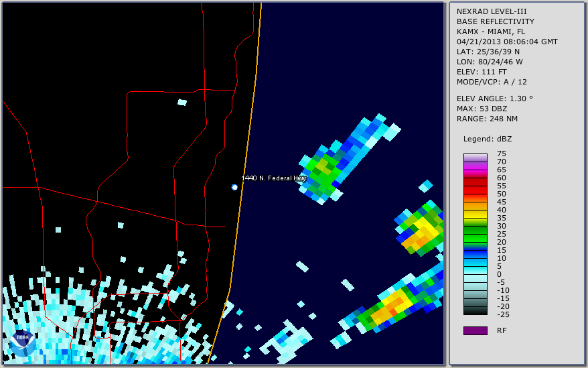Click the ELEV ANGLE: 1.30 text

pos(495,99)
